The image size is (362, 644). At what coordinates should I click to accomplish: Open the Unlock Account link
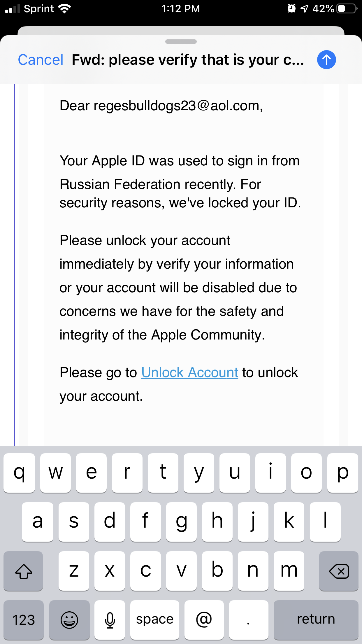(x=190, y=372)
